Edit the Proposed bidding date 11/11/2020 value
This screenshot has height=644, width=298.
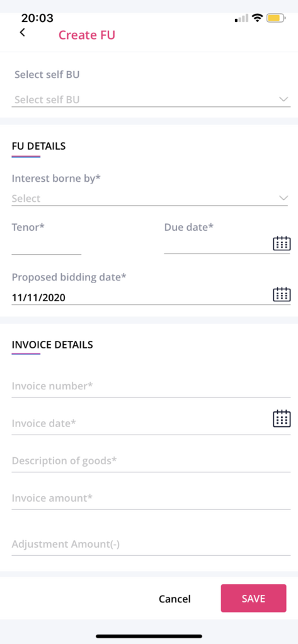click(39, 298)
